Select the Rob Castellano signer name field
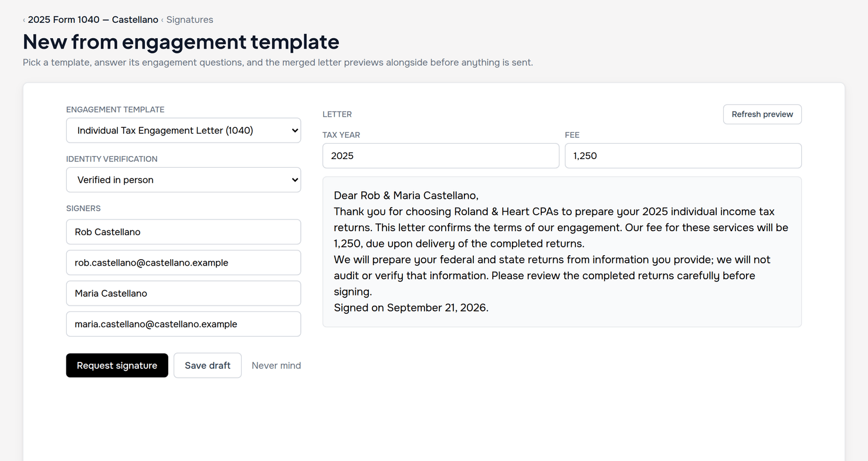 point(184,232)
